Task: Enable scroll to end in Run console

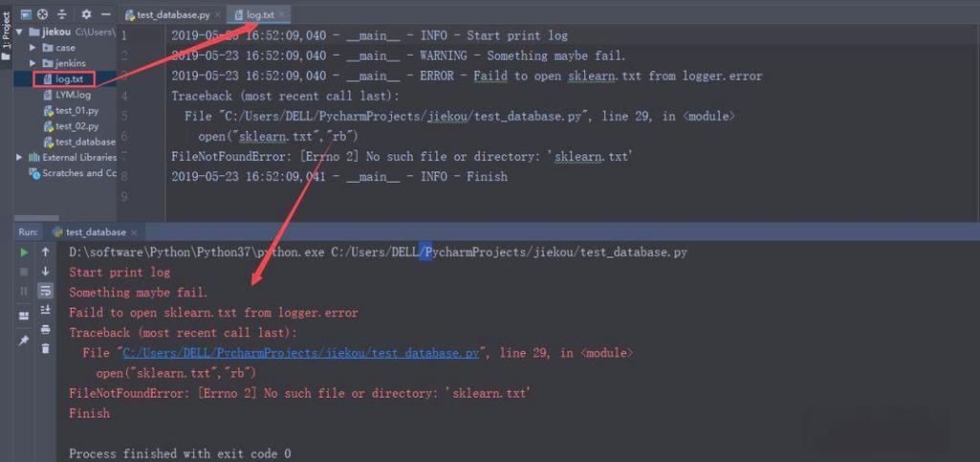Action: click(45, 310)
